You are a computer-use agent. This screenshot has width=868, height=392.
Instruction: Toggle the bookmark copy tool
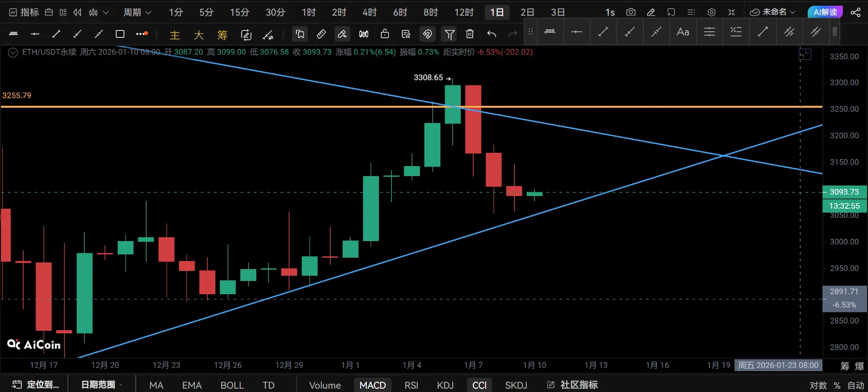(x=300, y=34)
